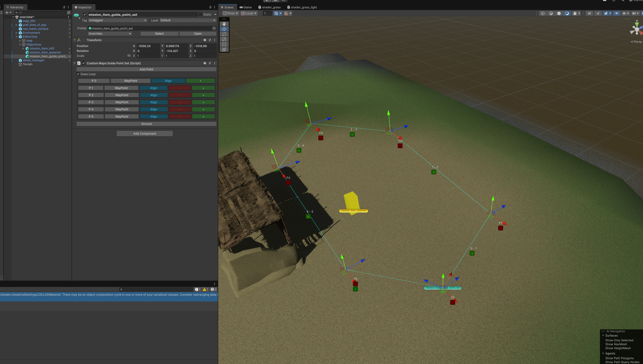Click the Add Point button
Image resolution: width=643 pixels, height=364 pixels.
146,69
